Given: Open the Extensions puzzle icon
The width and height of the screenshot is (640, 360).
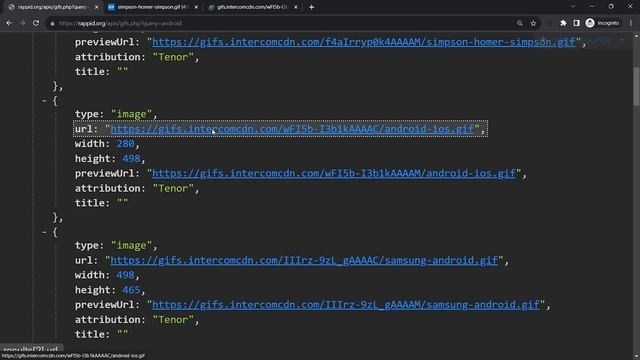Looking at the screenshot, I should [563, 23].
